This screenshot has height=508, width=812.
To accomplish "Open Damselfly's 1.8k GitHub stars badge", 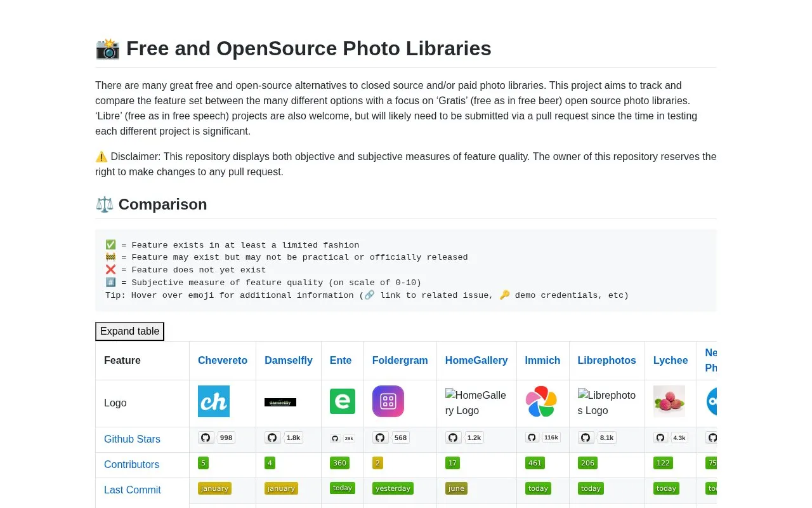I will [x=284, y=438].
